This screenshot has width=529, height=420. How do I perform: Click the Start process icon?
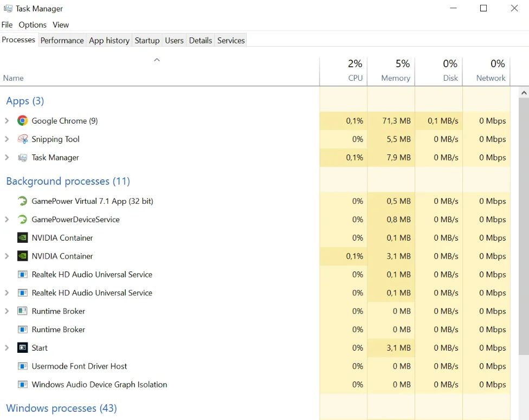(22, 348)
